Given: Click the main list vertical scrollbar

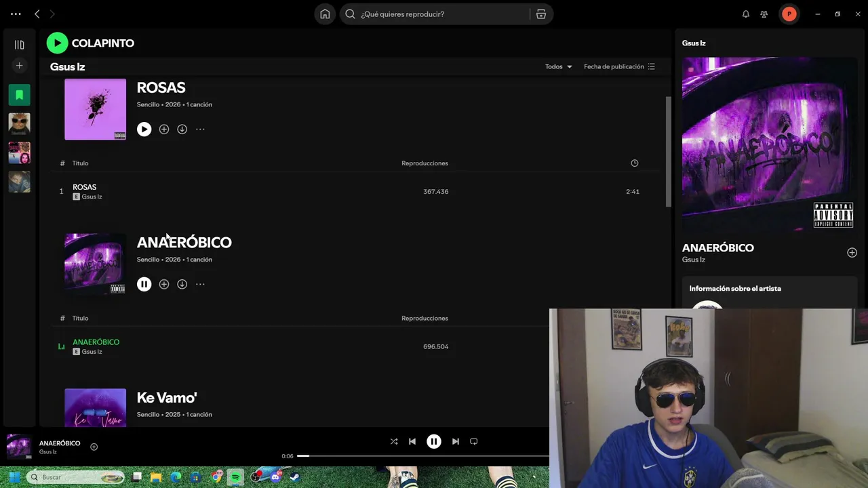Looking at the screenshot, I should point(668,152).
